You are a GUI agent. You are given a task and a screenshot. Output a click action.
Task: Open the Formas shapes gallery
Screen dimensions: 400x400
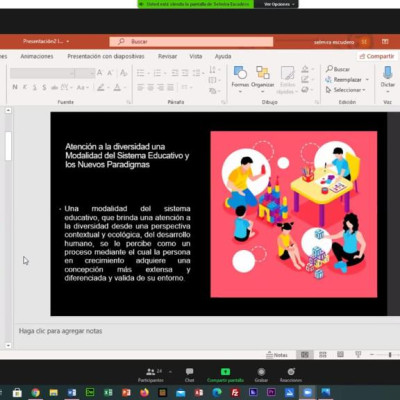point(240,77)
